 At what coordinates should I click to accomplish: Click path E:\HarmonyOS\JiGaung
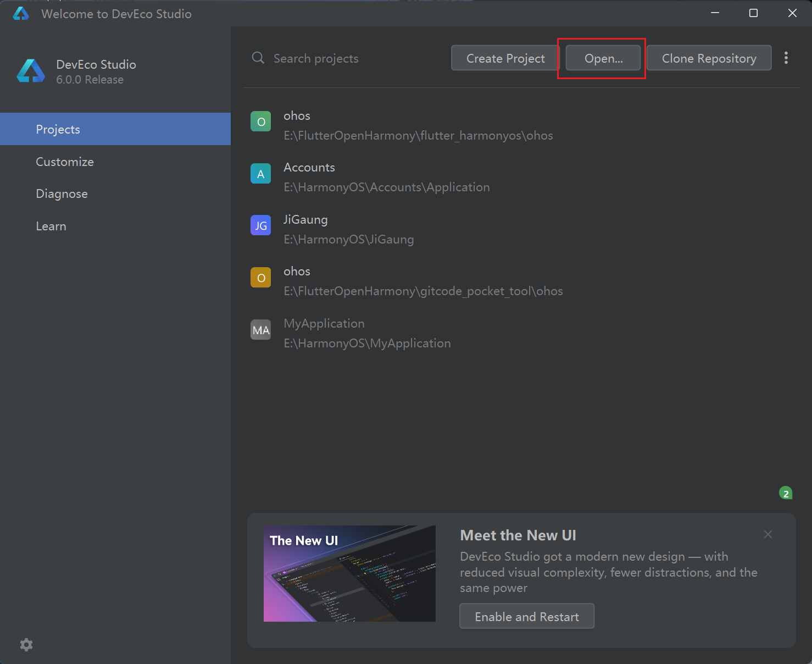click(349, 240)
